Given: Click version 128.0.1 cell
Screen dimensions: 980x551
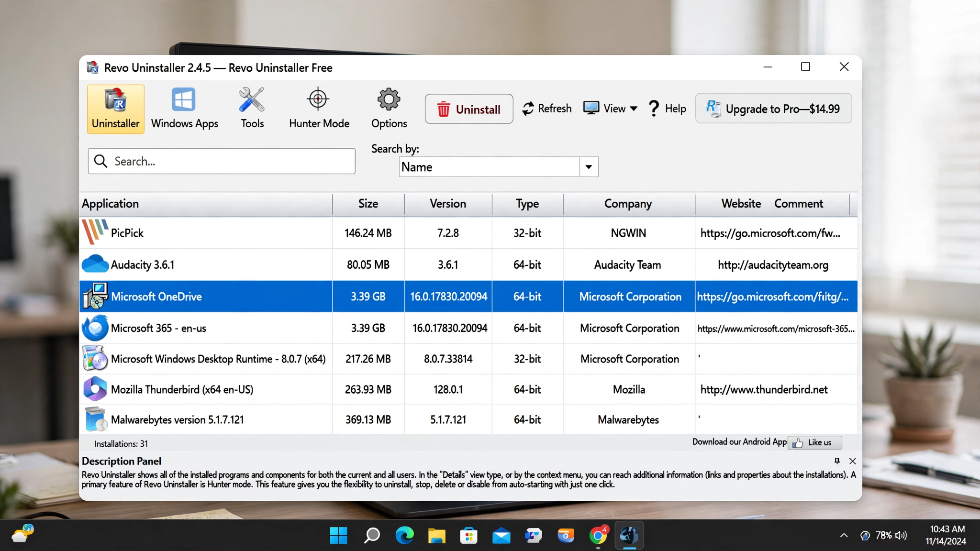Looking at the screenshot, I should (x=448, y=389).
